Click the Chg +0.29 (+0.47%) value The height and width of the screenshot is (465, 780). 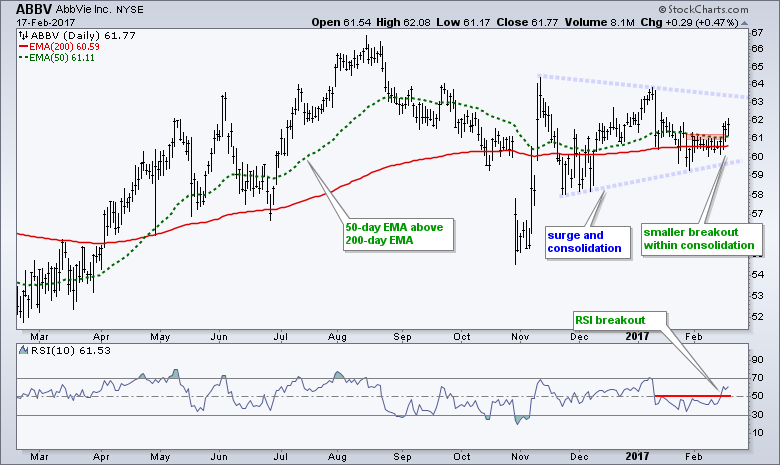[689, 22]
